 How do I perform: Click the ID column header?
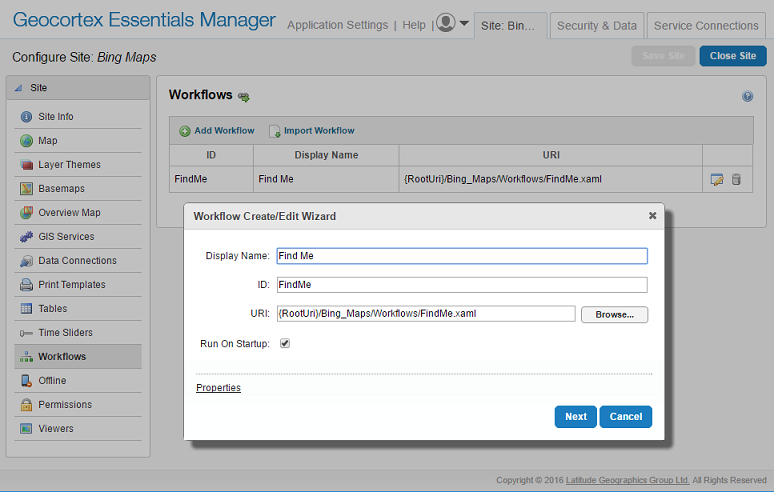pos(211,155)
